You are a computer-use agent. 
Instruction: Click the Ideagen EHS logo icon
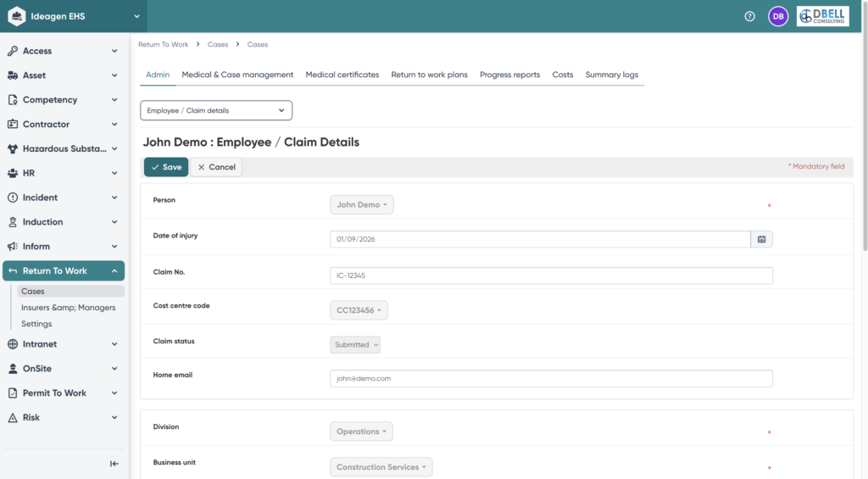(x=17, y=16)
